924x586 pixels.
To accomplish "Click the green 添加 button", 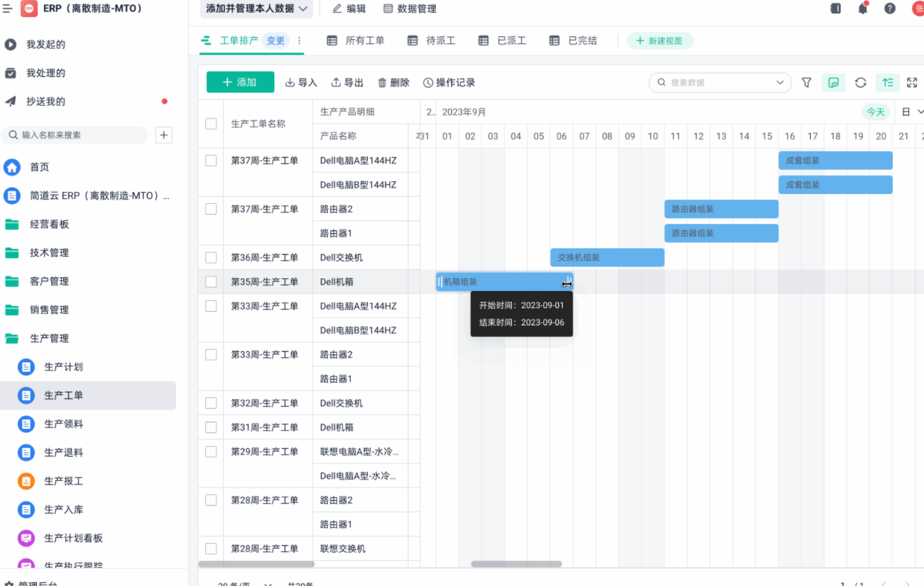I will tap(239, 82).
